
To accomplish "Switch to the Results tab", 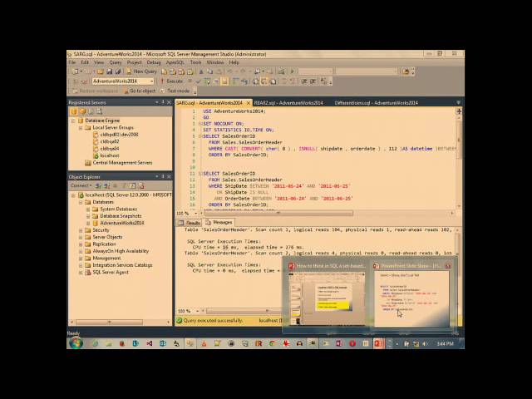I will click(x=190, y=223).
